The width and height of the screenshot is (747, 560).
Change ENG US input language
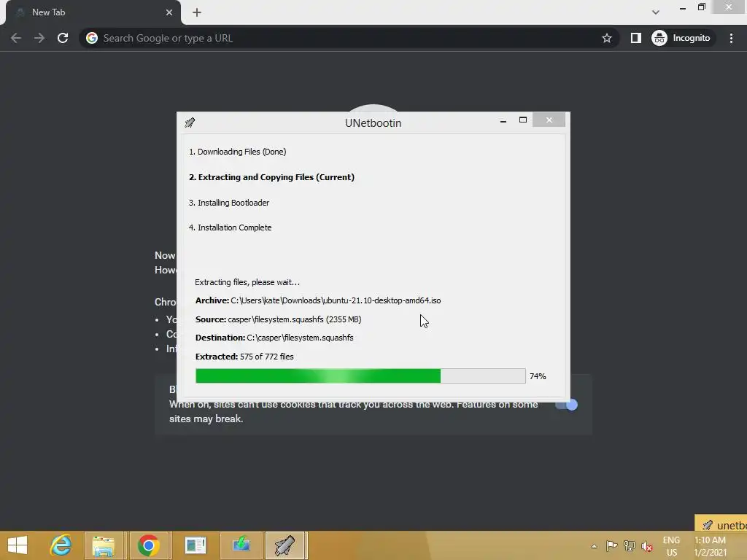point(671,546)
